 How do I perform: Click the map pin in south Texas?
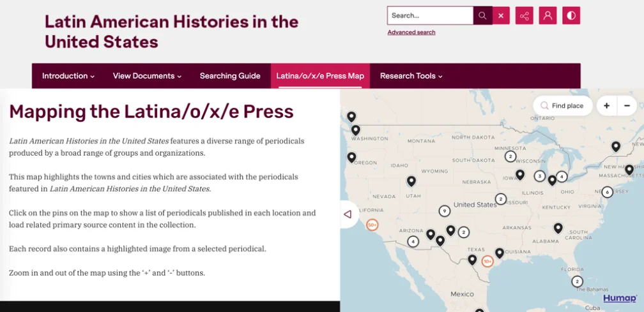(x=472, y=260)
